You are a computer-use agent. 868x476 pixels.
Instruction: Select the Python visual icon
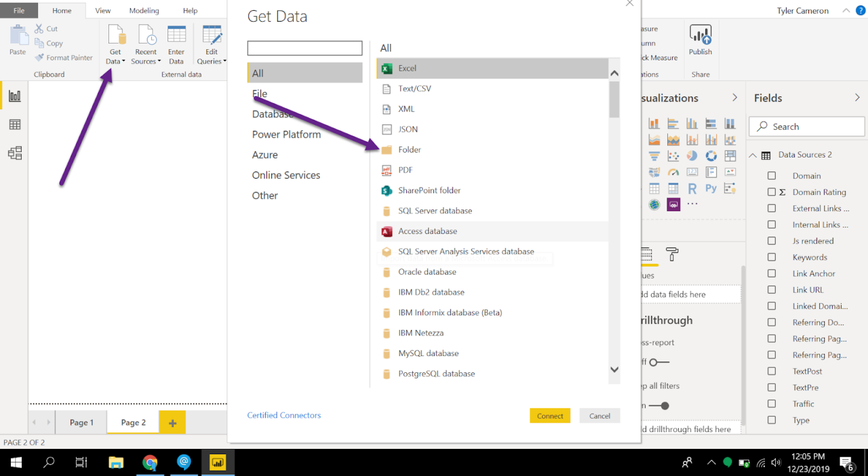[711, 189]
